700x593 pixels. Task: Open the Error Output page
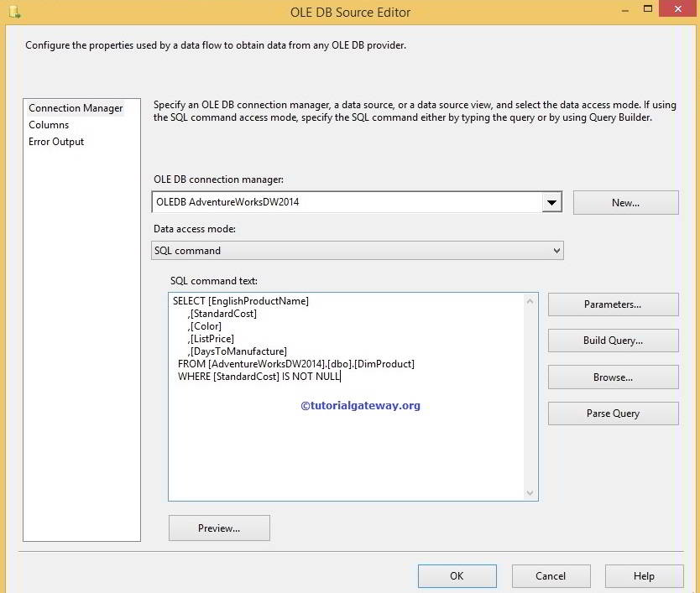coord(55,141)
